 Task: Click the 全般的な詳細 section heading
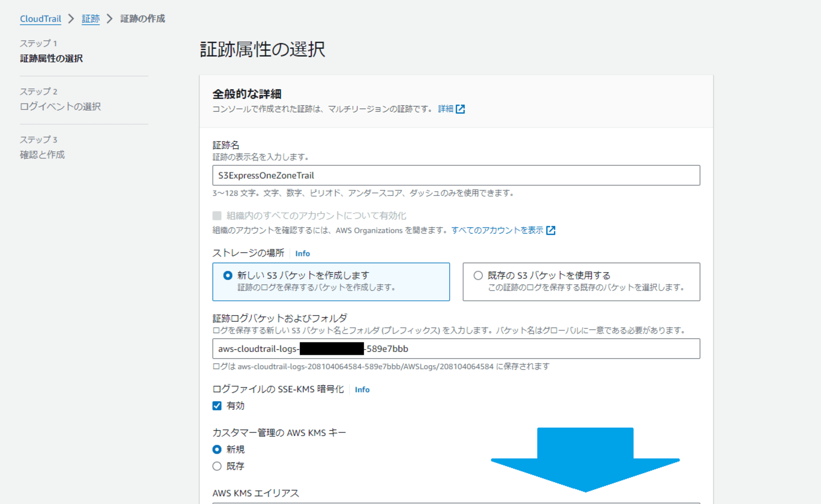pos(247,94)
